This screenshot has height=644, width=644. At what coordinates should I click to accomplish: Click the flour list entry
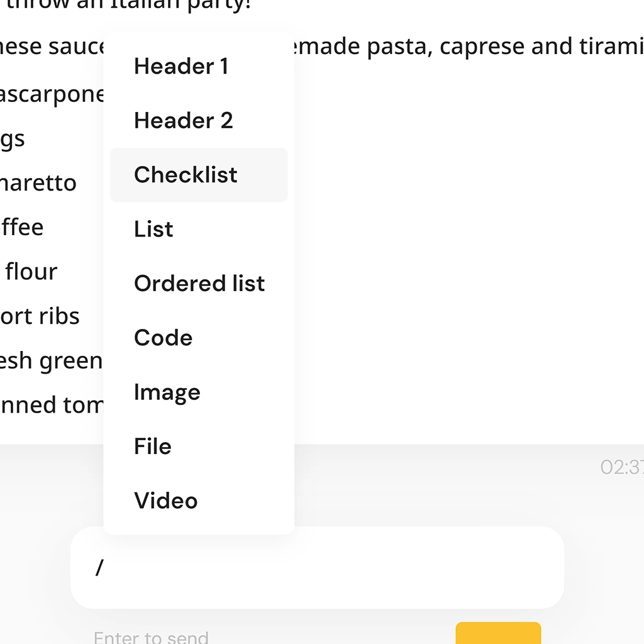[x=31, y=272]
